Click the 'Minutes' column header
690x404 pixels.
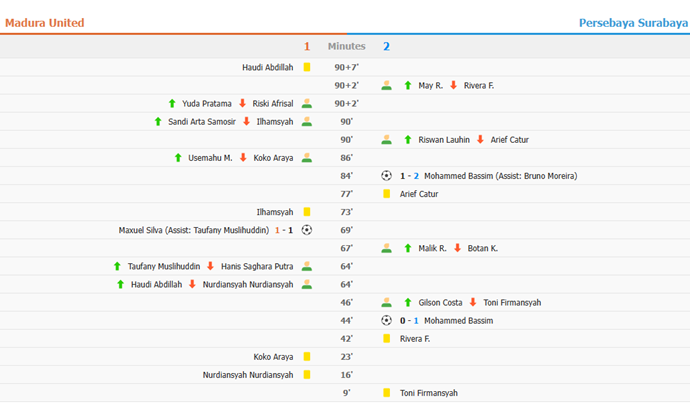click(347, 46)
